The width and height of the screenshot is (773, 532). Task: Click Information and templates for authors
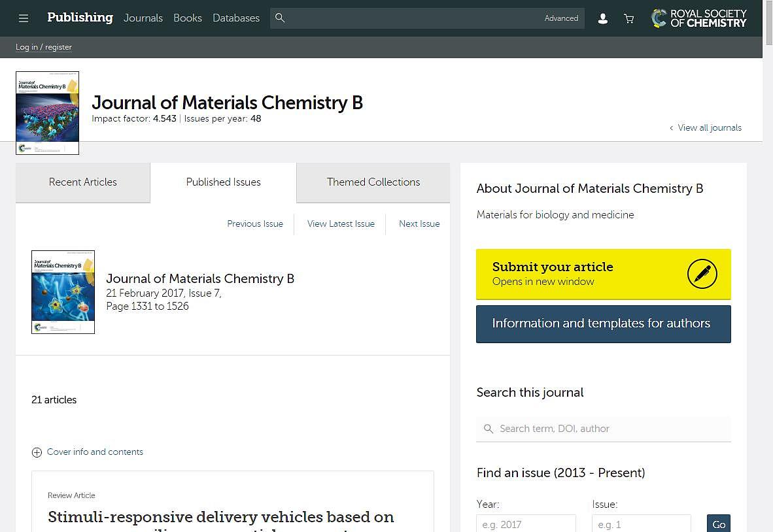[603, 324]
